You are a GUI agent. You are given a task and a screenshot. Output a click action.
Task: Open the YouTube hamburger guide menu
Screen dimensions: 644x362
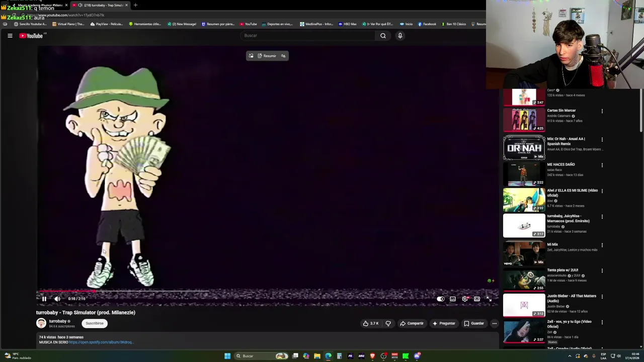coord(10,36)
